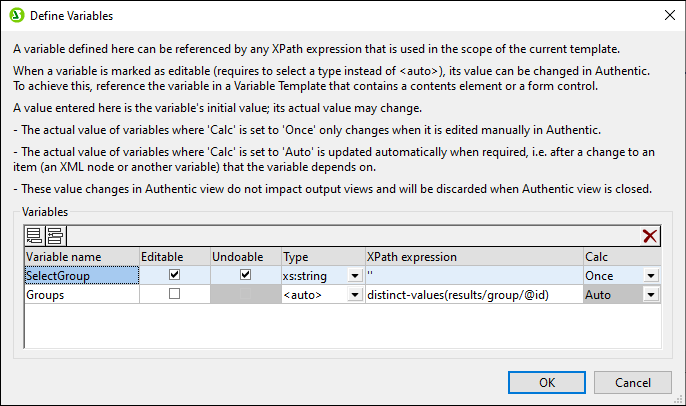
Task: Click the Append variable toolbar icon
Action: pyautogui.click(x=34, y=236)
